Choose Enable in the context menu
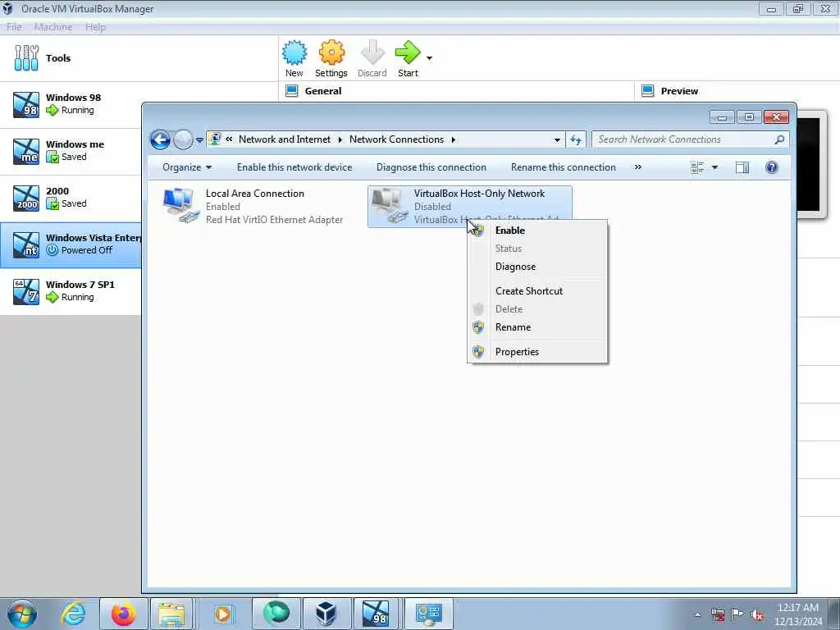The image size is (840, 630). 538,231
